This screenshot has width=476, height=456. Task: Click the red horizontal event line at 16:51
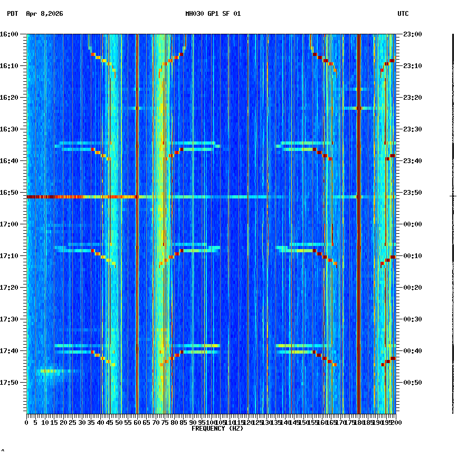(106, 196)
